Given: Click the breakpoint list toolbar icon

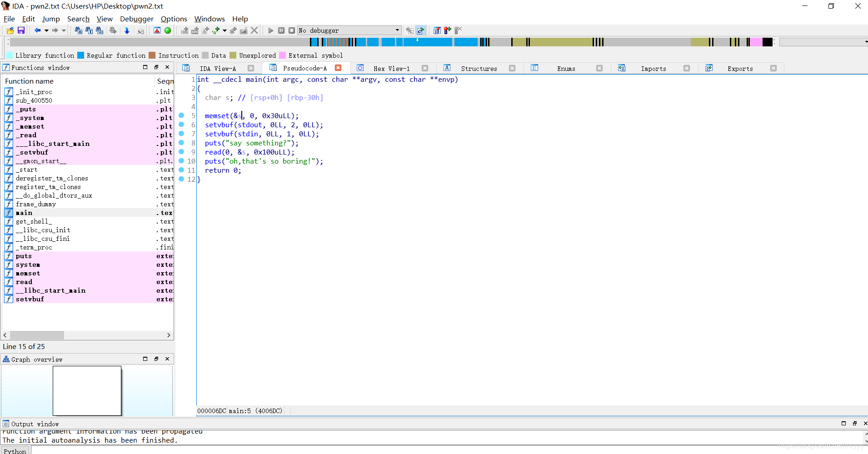Looking at the screenshot, I should [x=437, y=30].
